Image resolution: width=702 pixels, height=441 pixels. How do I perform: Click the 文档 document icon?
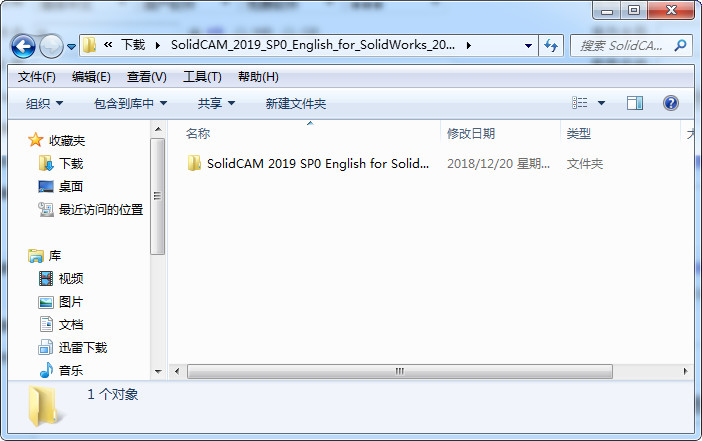click(46, 324)
